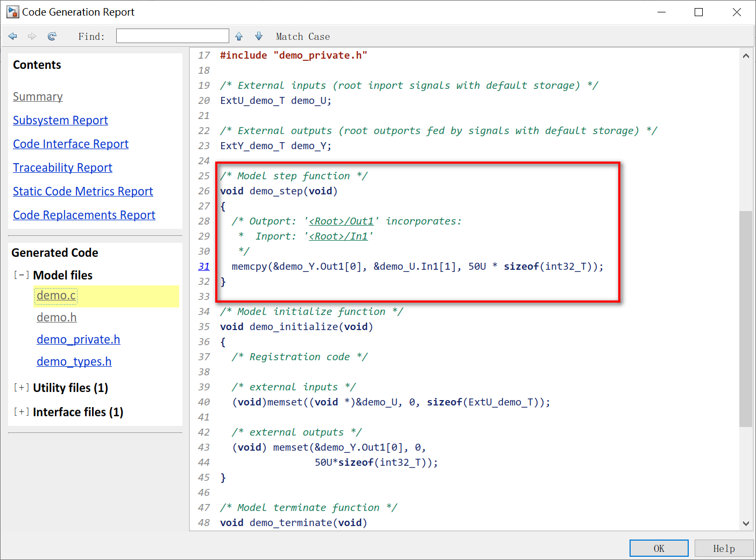This screenshot has height=560, width=756.
Task: Click the Contents heading
Action: (37, 65)
